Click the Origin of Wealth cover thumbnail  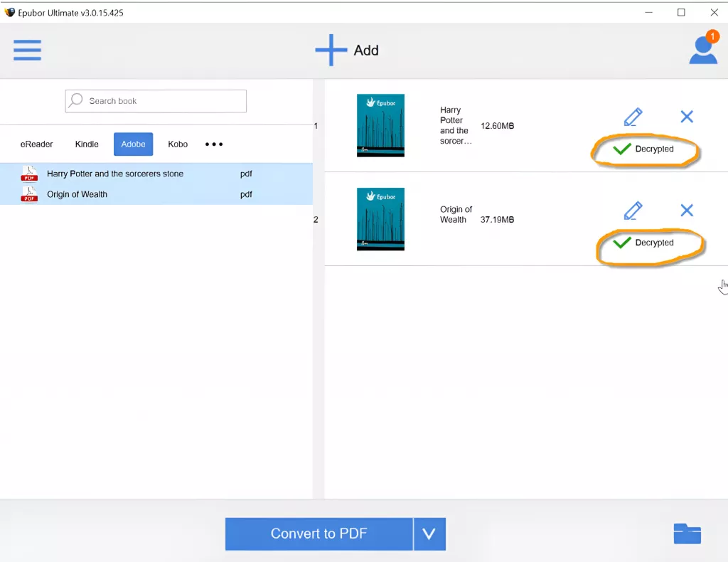click(380, 219)
